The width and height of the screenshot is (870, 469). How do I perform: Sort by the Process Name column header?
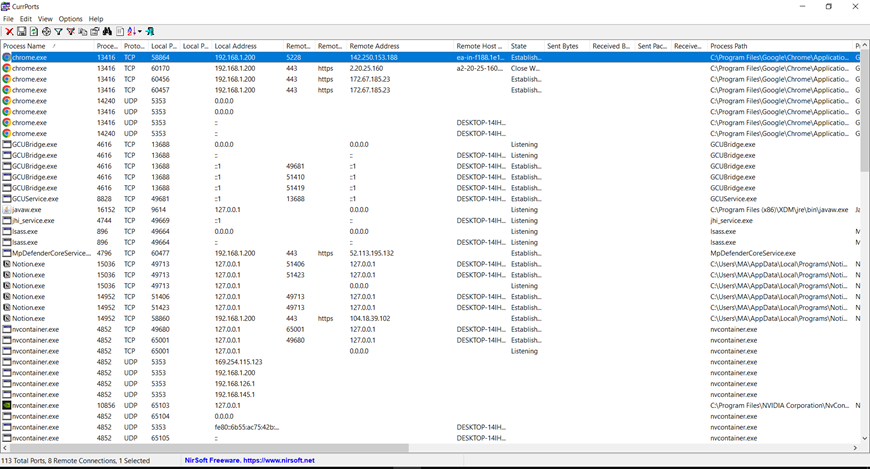(25, 46)
